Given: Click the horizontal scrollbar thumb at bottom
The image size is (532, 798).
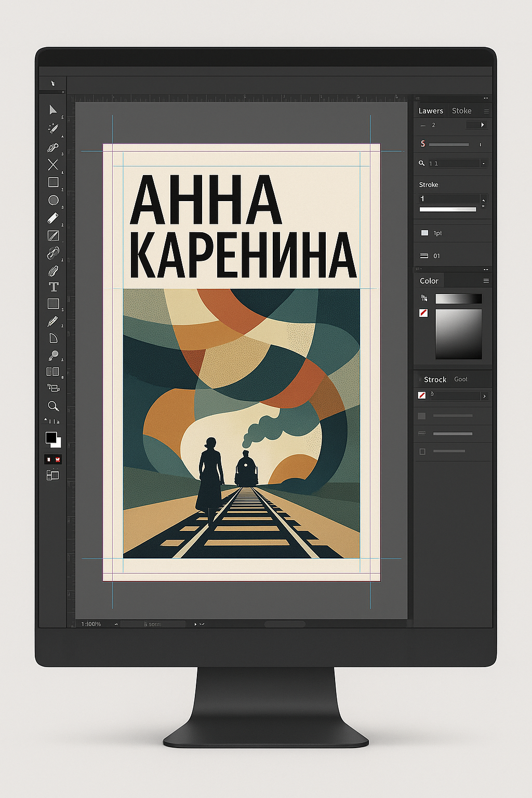Looking at the screenshot, I should [x=285, y=624].
